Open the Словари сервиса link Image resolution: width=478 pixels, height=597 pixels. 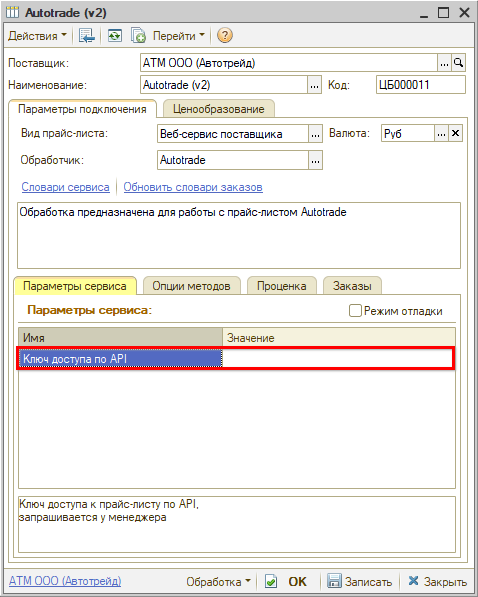[x=66, y=187]
